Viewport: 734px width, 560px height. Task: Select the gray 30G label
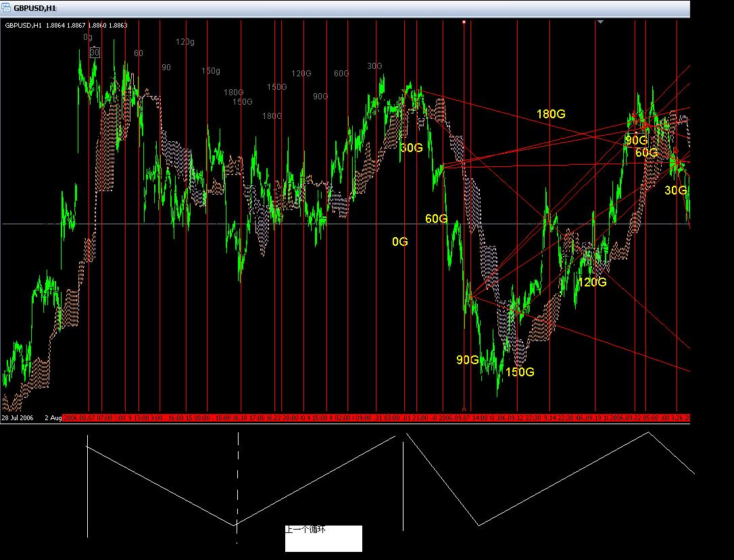pos(374,66)
